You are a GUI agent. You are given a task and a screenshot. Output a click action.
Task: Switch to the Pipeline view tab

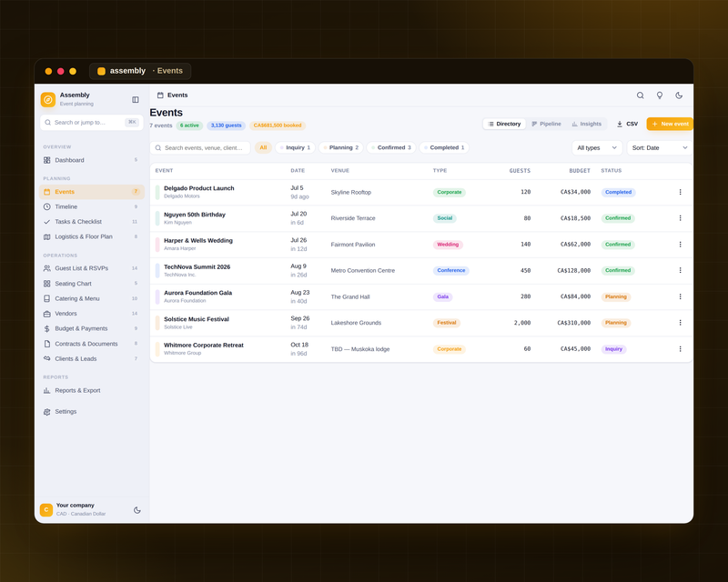point(546,124)
